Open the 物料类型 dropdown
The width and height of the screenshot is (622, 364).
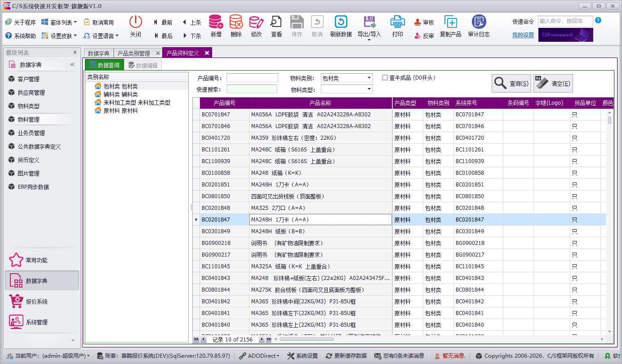coord(369,89)
